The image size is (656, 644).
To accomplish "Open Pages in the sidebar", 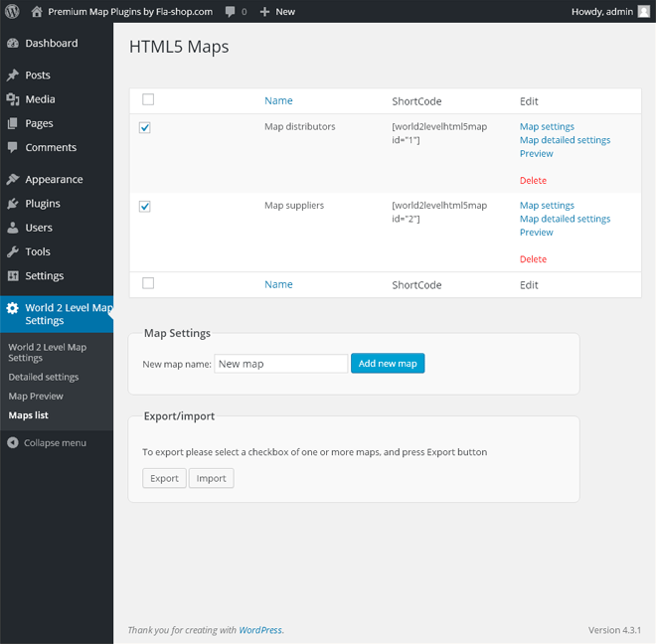I will 39,123.
